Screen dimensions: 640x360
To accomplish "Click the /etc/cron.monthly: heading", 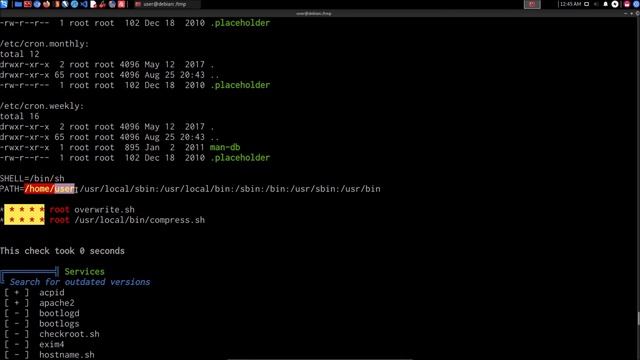I will point(44,44).
